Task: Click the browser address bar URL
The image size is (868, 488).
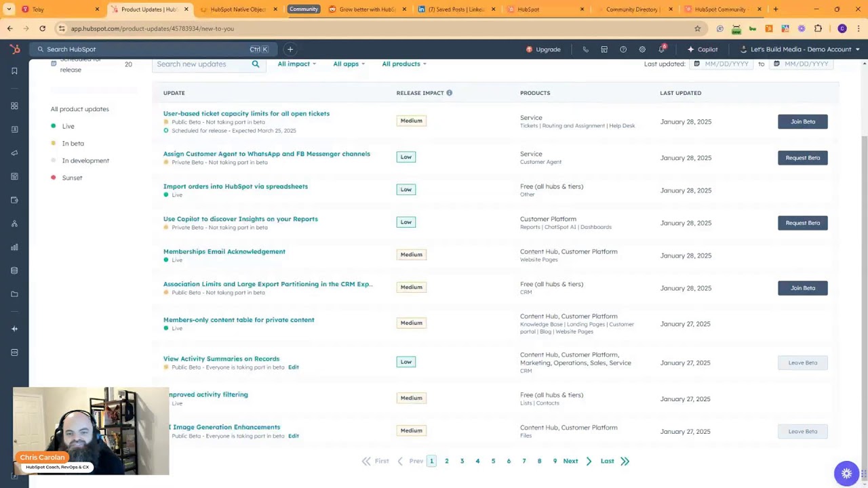Action: (152, 28)
